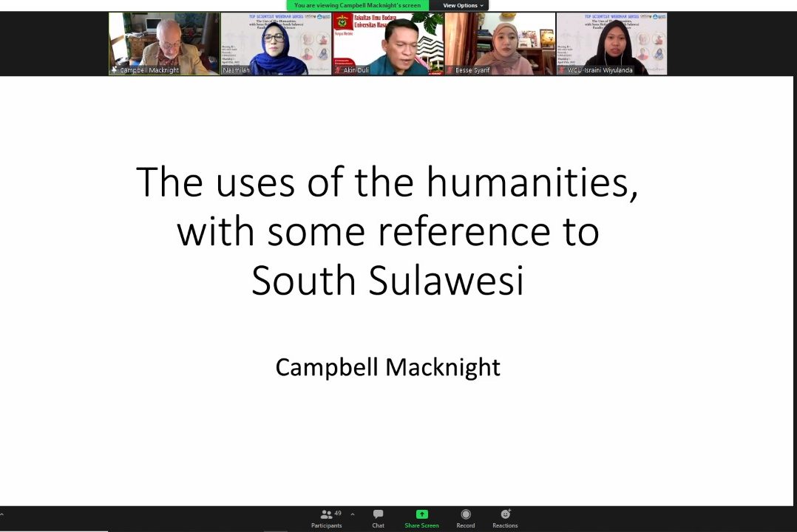Open the View Options dropdown
Screen dimensions: 797x532
click(x=463, y=5)
